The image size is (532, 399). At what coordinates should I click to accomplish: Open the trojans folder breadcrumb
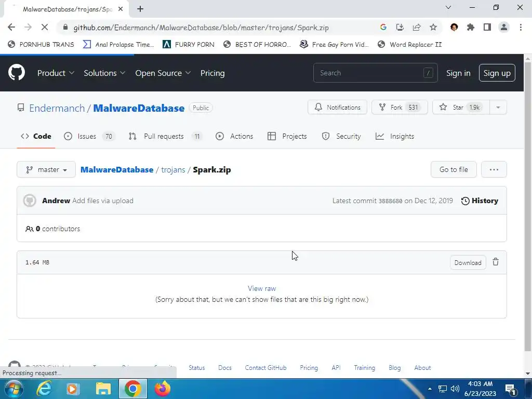click(x=173, y=170)
